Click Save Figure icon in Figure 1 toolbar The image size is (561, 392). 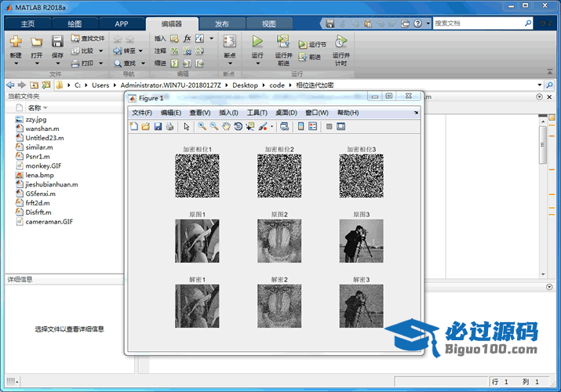pyautogui.click(x=158, y=126)
